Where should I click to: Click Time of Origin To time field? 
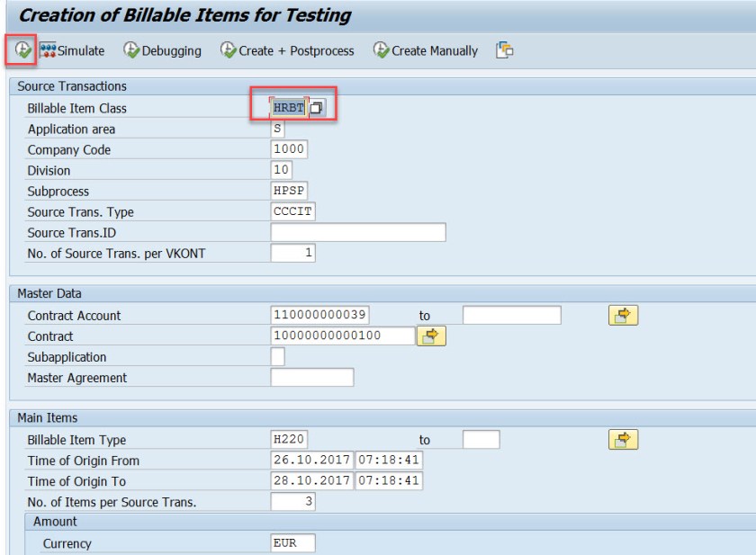[389, 481]
